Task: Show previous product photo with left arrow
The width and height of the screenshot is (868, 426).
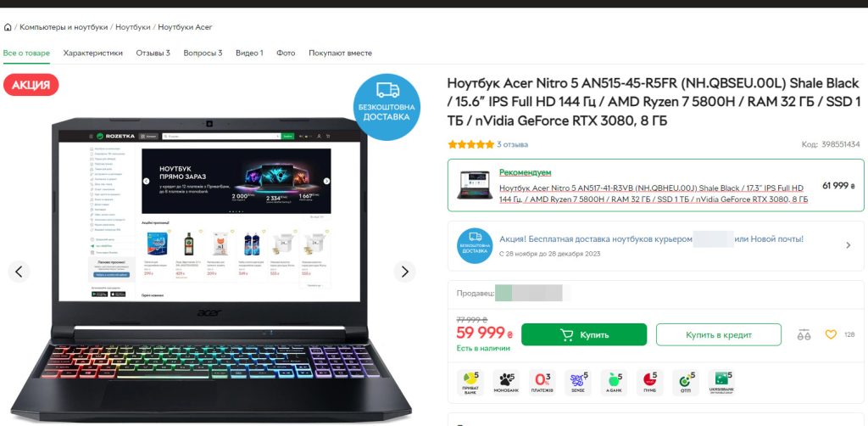Action: tap(19, 272)
